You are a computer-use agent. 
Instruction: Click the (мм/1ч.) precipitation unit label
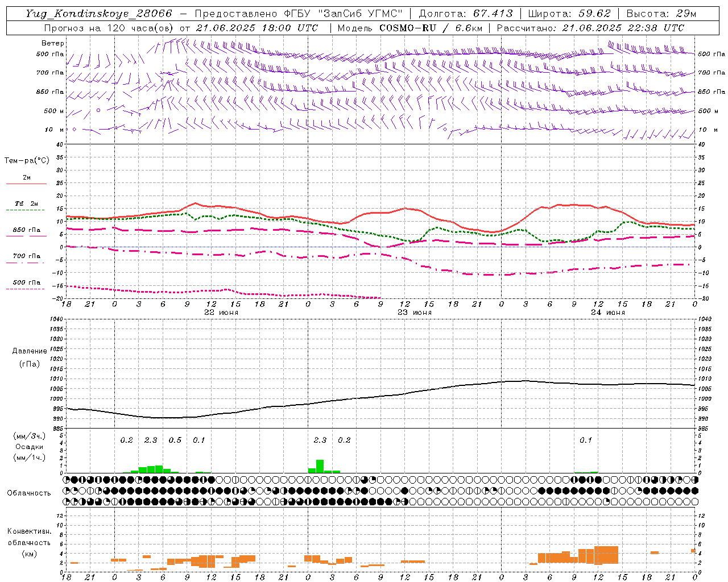(x=30, y=458)
